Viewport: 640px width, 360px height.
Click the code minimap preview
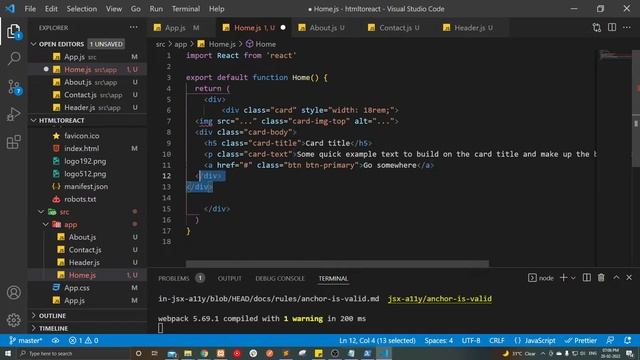[x=615, y=56]
